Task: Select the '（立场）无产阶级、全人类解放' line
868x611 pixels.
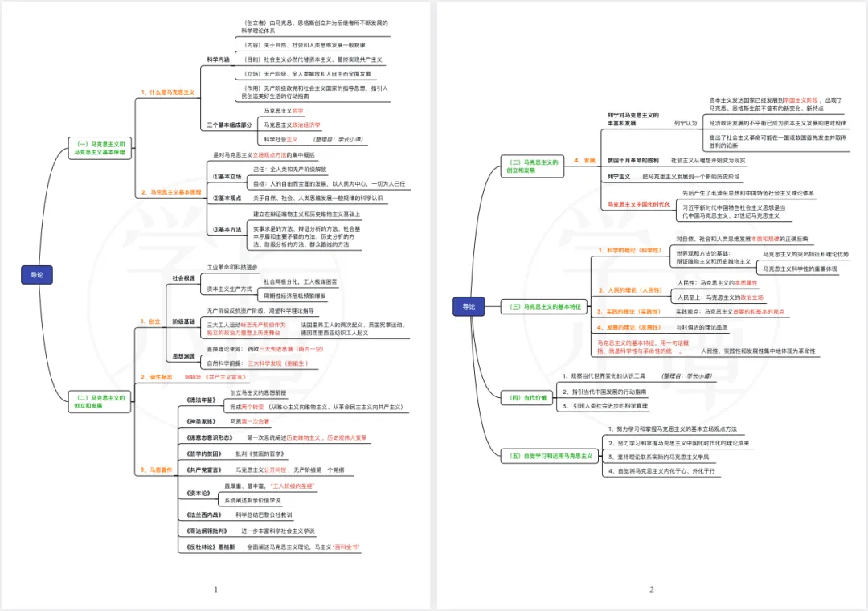Action: pos(306,74)
